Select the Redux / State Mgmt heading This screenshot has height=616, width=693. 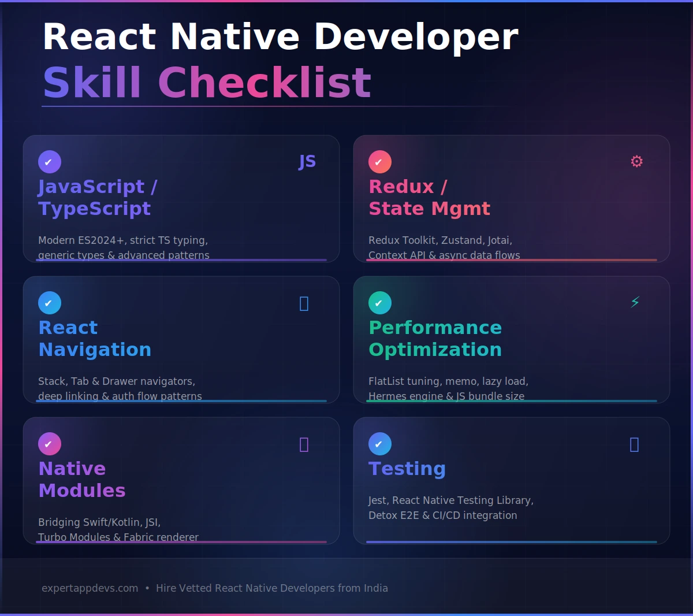click(429, 198)
